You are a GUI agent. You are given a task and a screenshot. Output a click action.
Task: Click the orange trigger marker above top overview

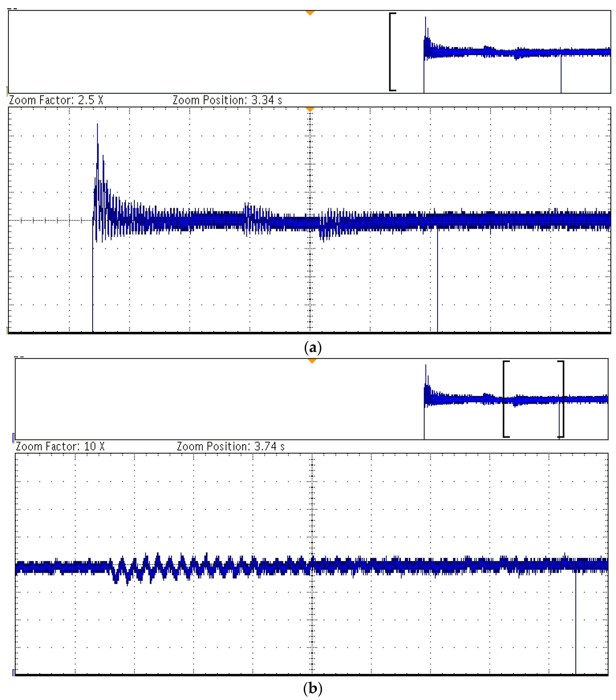click(x=310, y=13)
